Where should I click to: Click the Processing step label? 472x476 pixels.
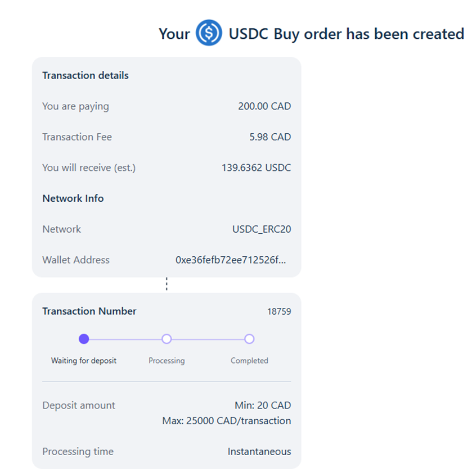[167, 361]
